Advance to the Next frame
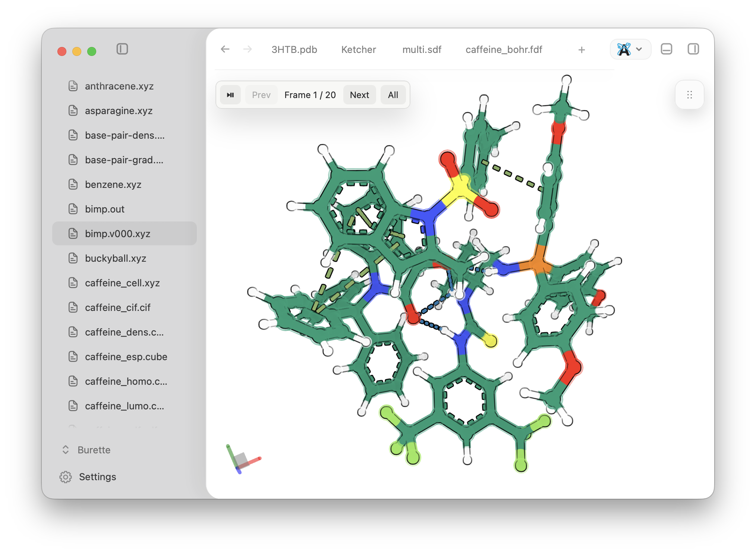This screenshot has height=554, width=756. click(359, 95)
